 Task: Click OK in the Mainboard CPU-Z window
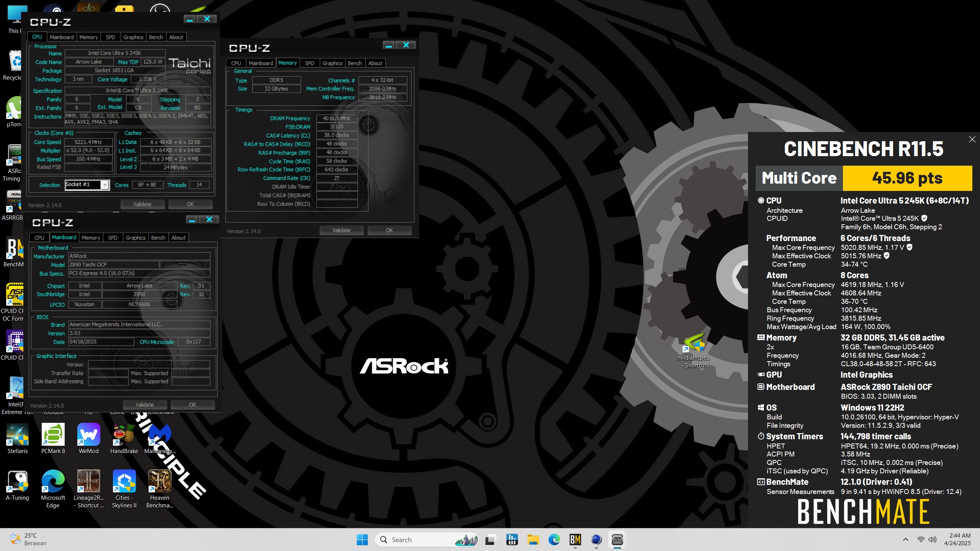[193, 405]
